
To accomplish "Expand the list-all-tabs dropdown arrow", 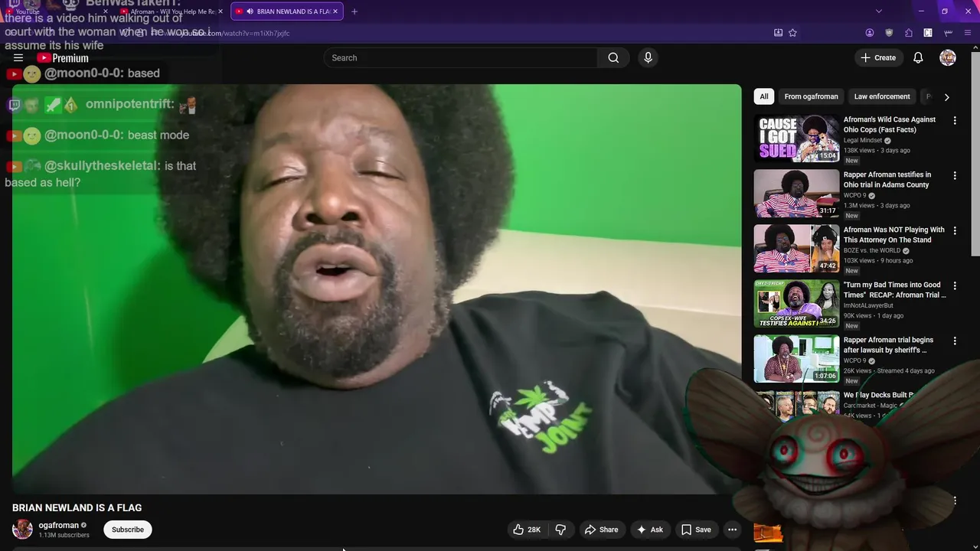I will pyautogui.click(x=878, y=11).
